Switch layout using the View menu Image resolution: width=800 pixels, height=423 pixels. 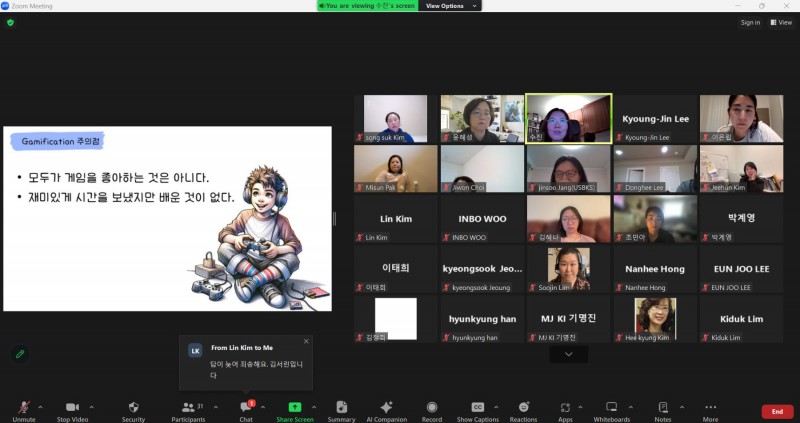coord(781,22)
